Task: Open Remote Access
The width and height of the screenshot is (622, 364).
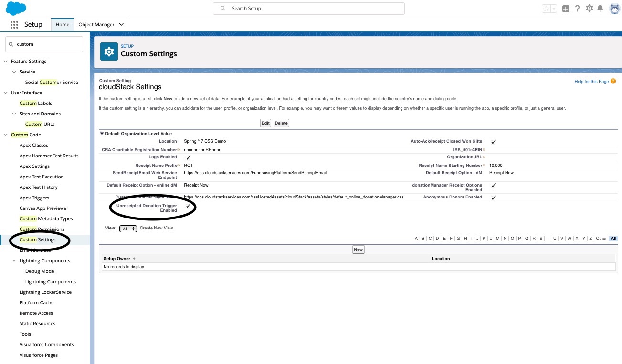Action: click(36, 313)
